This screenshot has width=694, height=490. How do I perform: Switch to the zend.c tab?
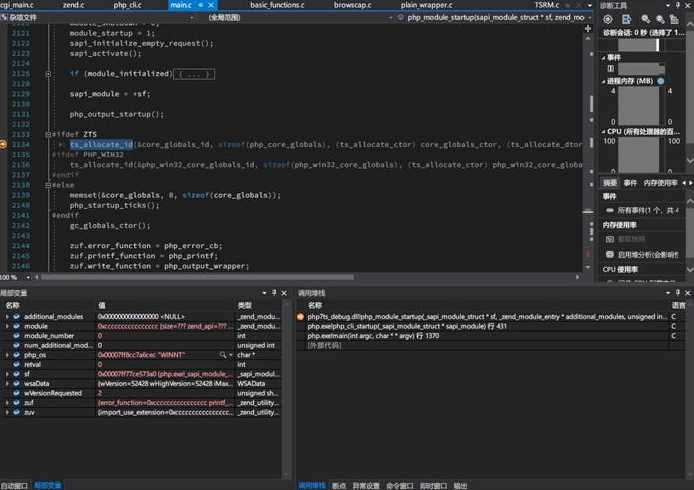click(x=73, y=5)
